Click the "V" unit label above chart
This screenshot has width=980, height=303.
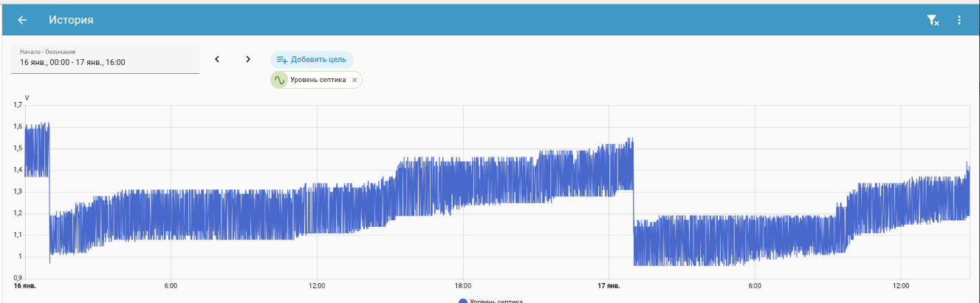27,98
